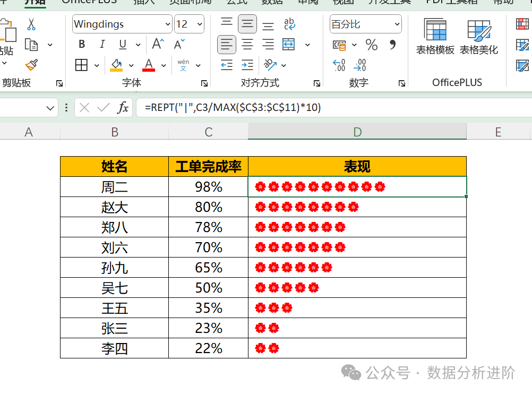The height and width of the screenshot is (394, 532).
Task: Click the Increase Font Size icon
Action: pyautogui.click(x=158, y=45)
